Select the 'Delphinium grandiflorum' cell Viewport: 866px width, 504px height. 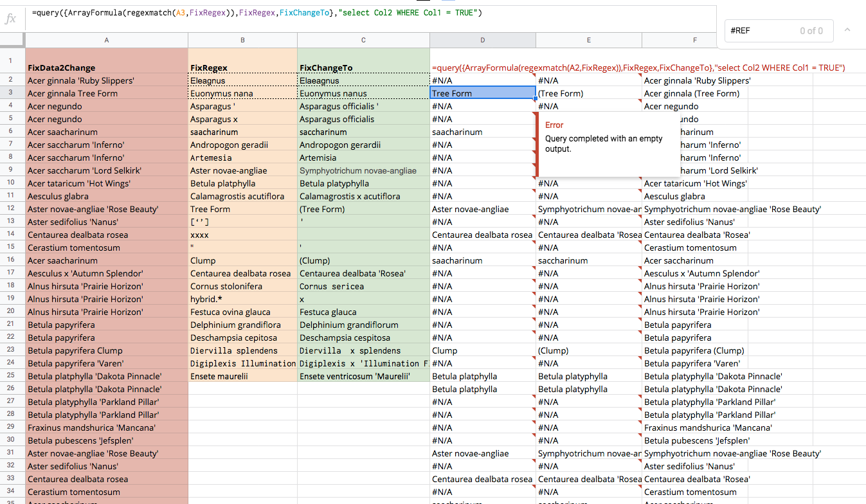point(363,325)
